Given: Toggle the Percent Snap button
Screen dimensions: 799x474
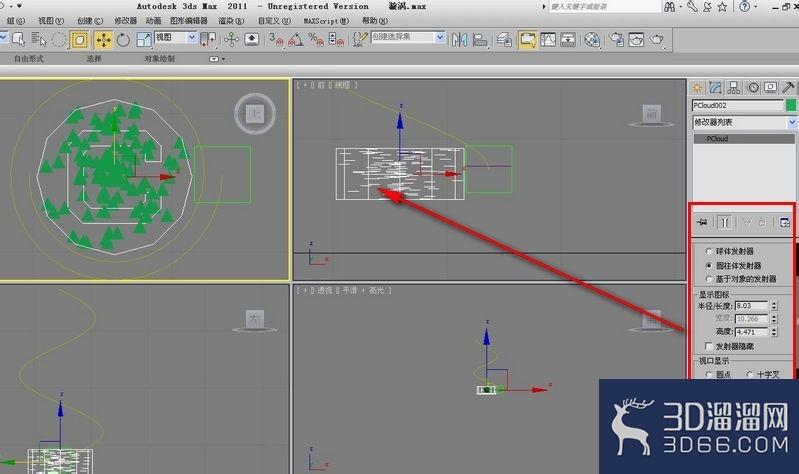Looking at the screenshot, I should click(316, 39).
